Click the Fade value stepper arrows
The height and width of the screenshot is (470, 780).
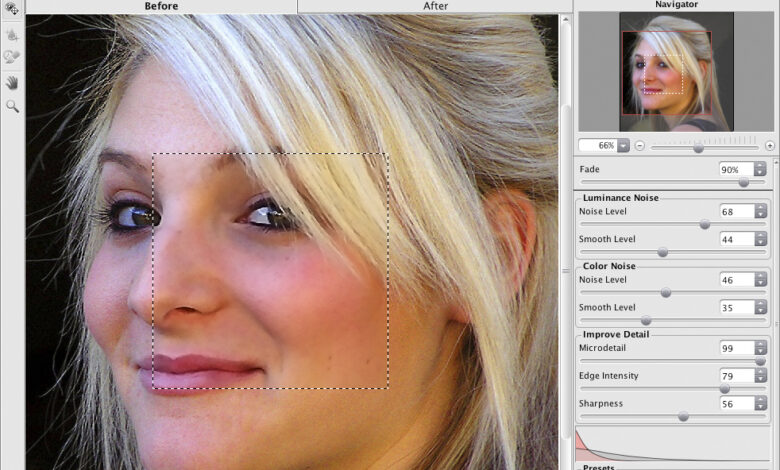pos(761,170)
